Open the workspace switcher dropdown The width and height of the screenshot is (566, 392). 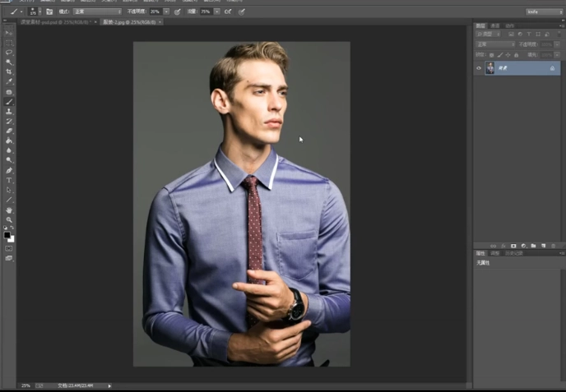544,12
